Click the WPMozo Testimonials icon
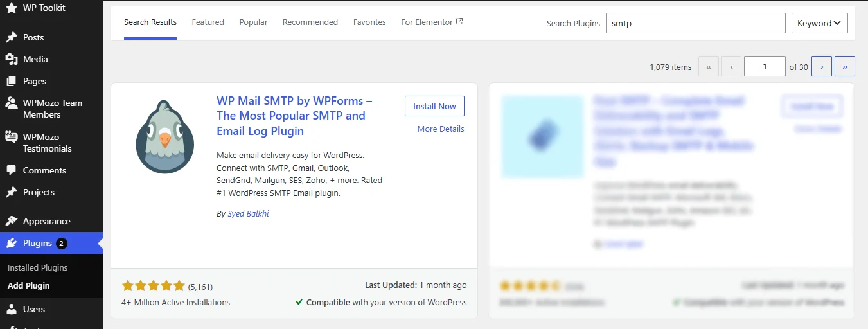The image size is (868, 329). (12, 137)
